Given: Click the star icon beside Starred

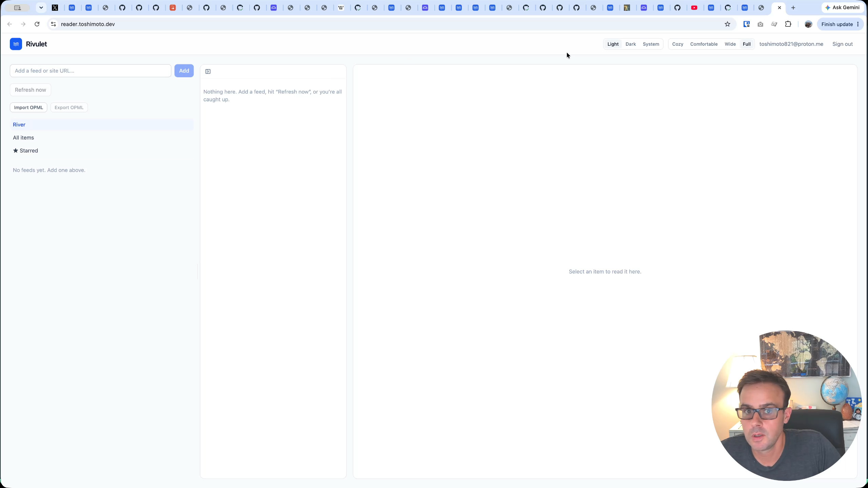Looking at the screenshot, I should (16, 150).
